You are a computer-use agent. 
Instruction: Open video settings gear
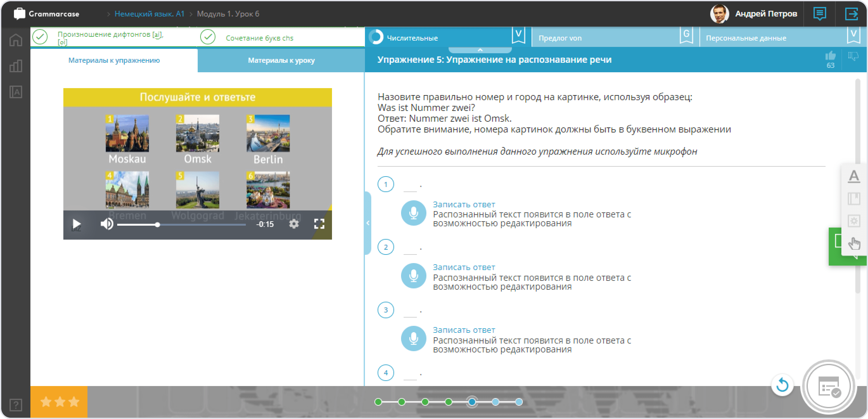(294, 224)
